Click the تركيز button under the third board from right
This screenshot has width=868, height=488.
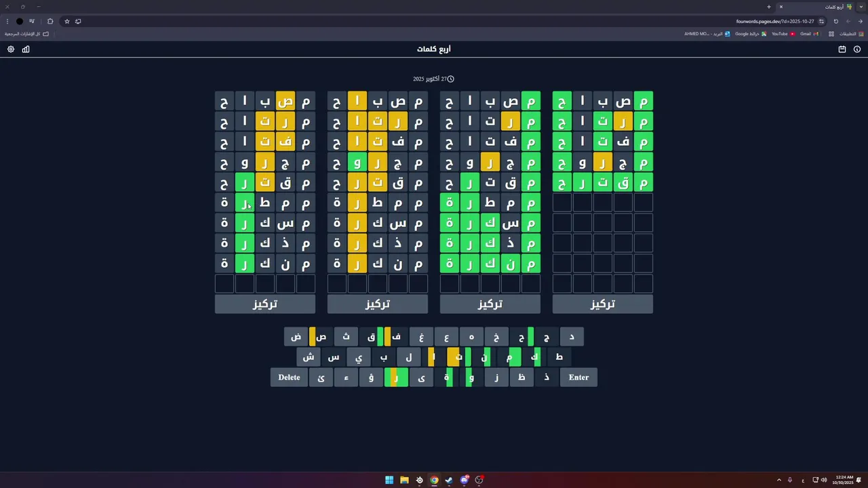tap(378, 304)
